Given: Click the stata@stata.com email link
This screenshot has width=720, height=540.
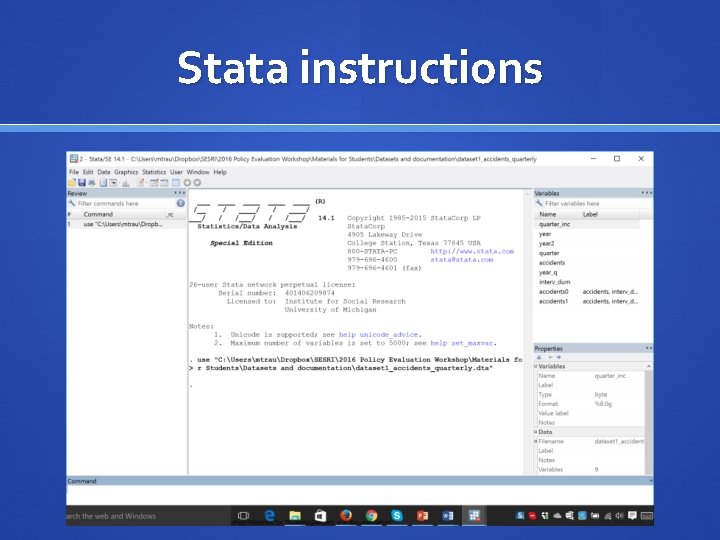Looking at the screenshot, I should (x=461, y=259).
